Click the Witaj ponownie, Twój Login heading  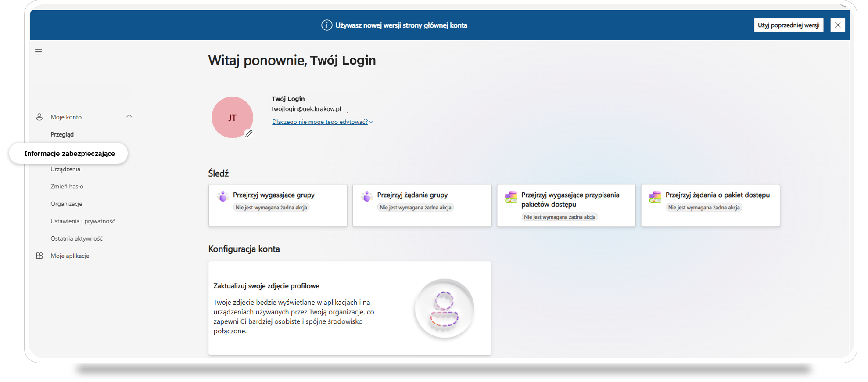292,60
